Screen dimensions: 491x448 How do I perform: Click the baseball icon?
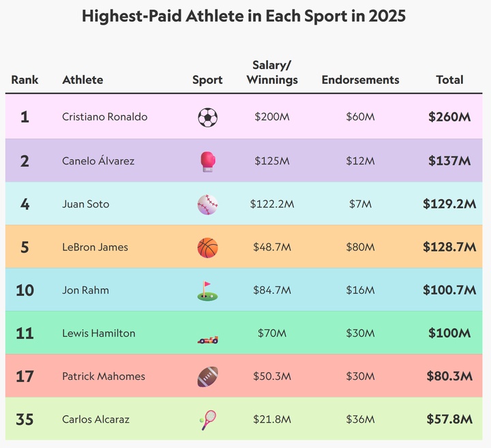(207, 204)
